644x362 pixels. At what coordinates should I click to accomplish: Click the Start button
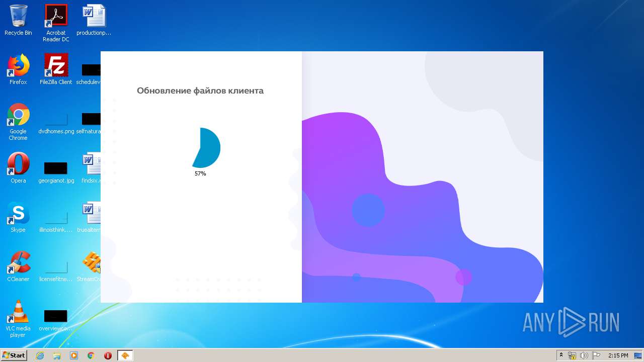14,355
